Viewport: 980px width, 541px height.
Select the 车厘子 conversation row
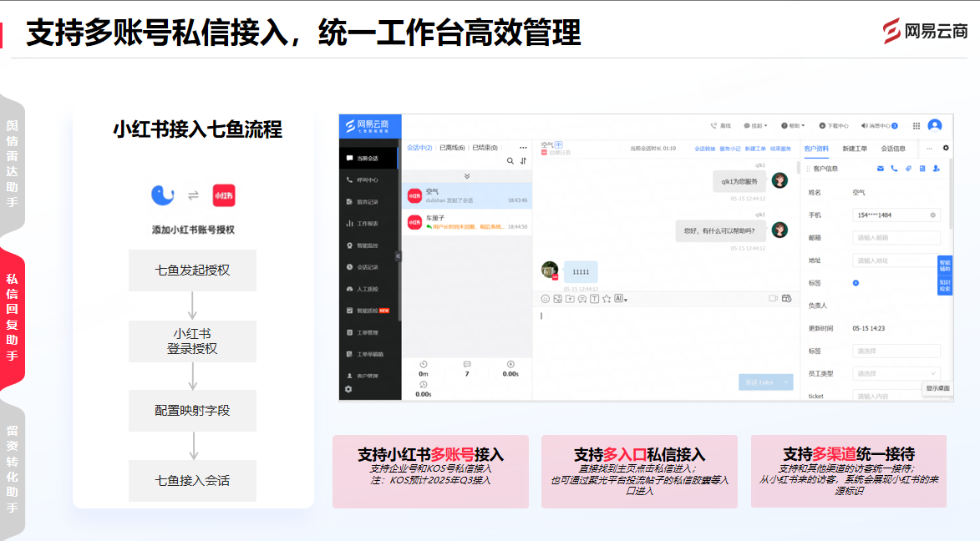click(467, 222)
